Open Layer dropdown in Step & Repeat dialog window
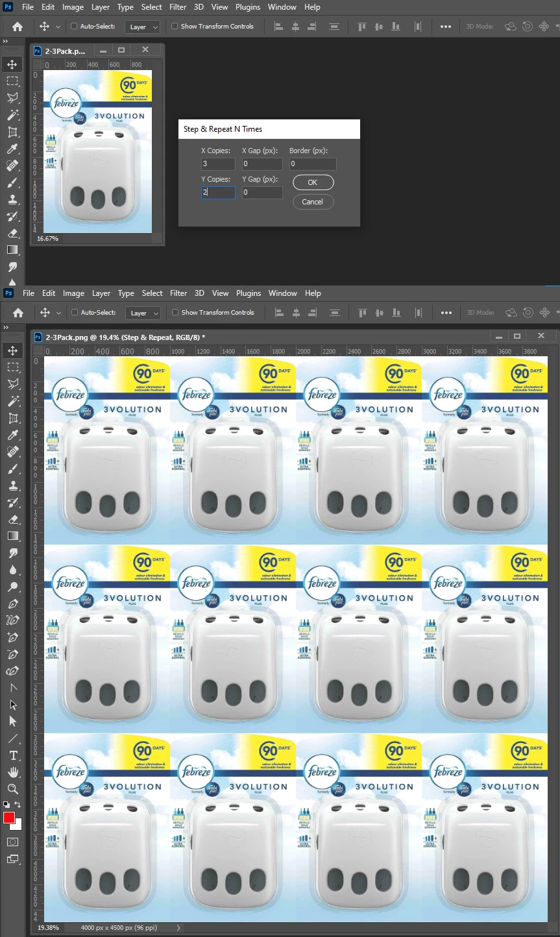Image resolution: width=560 pixels, height=937 pixels. (x=142, y=27)
